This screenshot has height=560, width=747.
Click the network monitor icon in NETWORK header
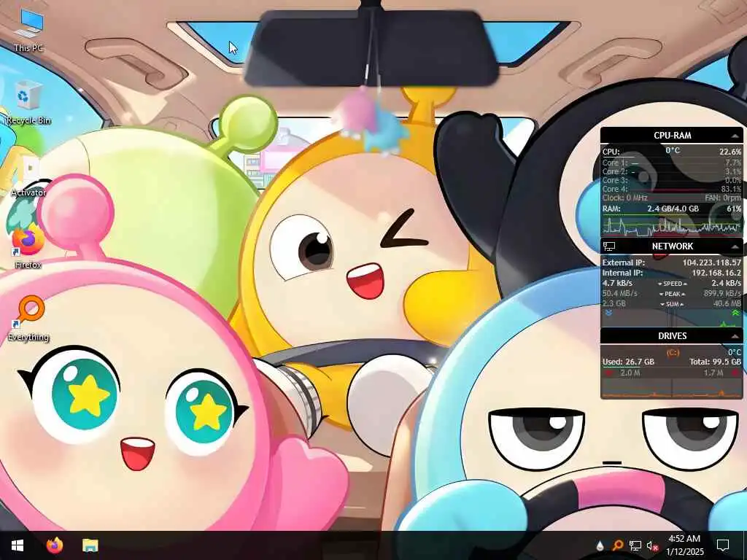pyautogui.click(x=609, y=246)
